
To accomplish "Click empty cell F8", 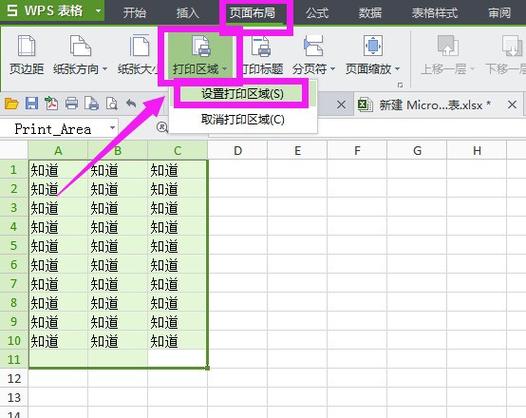I will 357,303.
